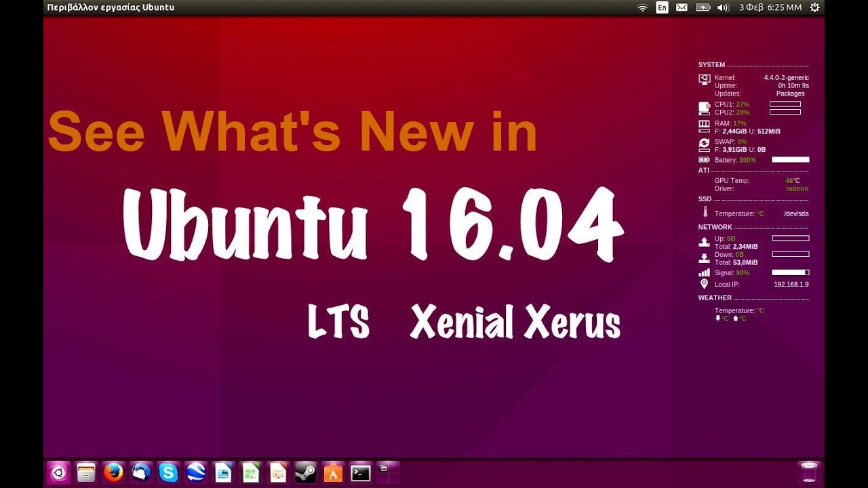Click the /dev/sda device text

pyautogui.click(x=796, y=214)
